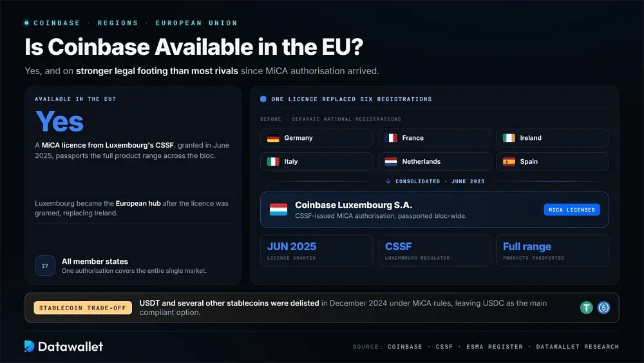Image resolution: width=644 pixels, height=363 pixels.
Task: Click the Datawallet logo icon
Action: click(x=29, y=346)
